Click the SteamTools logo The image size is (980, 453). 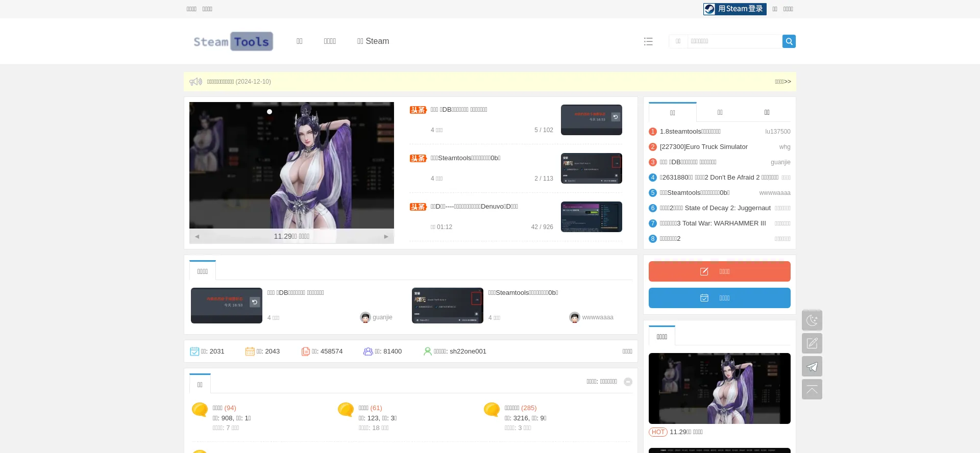tap(233, 41)
